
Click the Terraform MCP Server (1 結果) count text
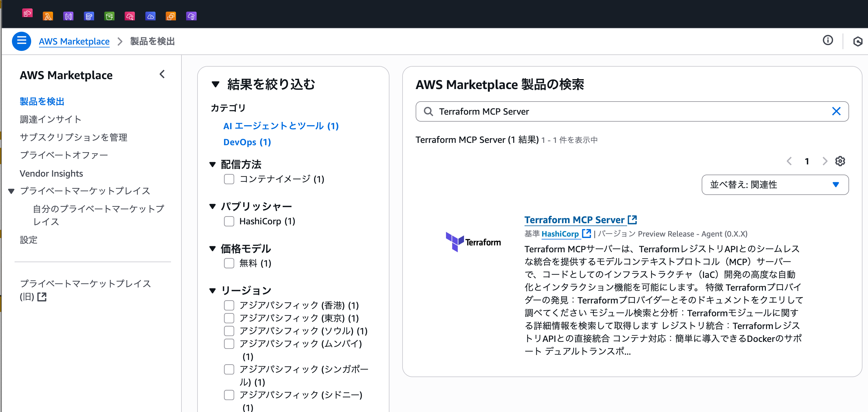[x=477, y=140]
